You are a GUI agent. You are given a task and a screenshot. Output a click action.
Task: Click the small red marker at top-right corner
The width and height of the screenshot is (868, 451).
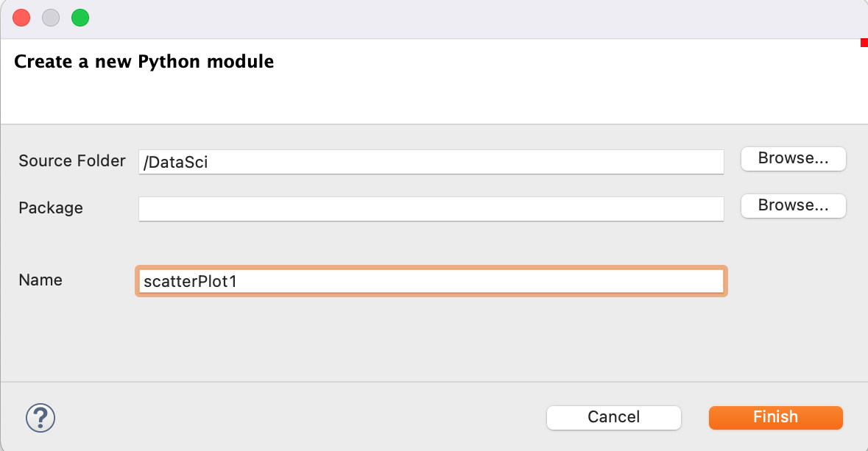[x=864, y=43]
